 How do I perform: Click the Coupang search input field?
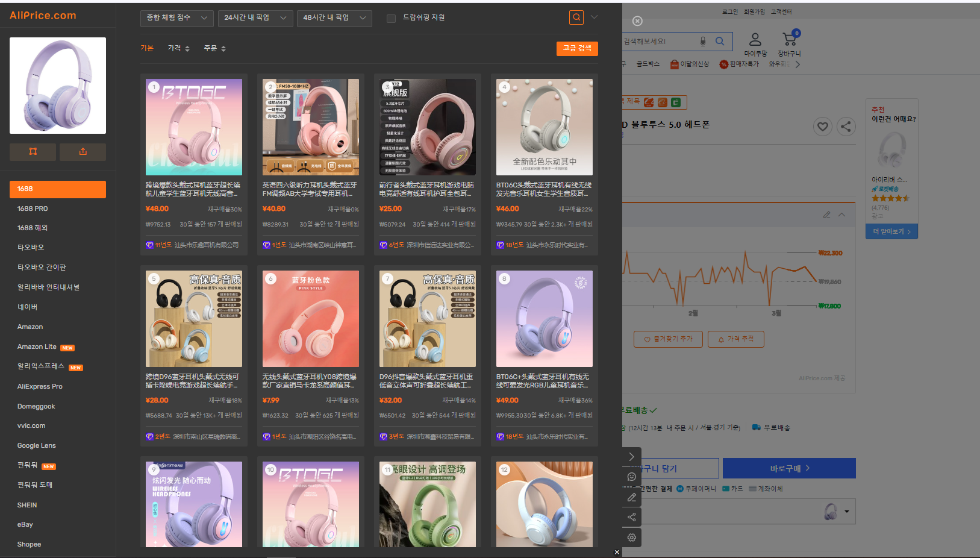tap(659, 42)
